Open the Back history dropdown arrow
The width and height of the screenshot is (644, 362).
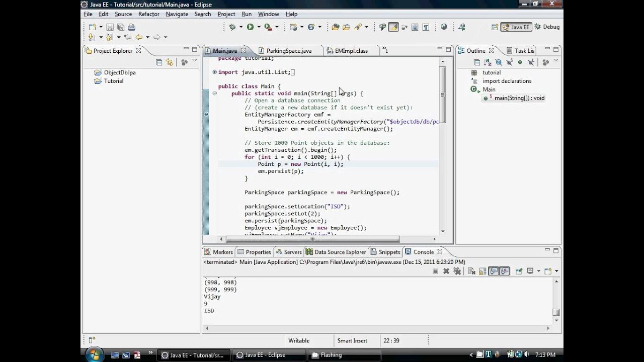[147, 37]
